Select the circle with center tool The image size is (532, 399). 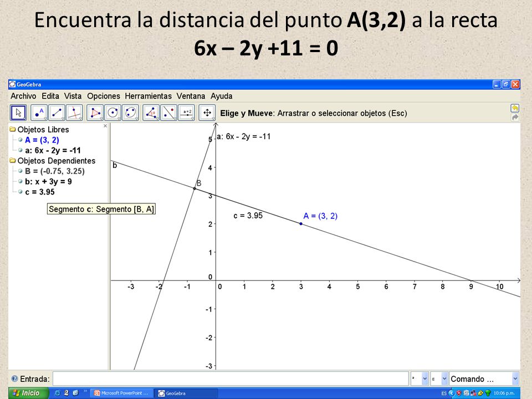(x=112, y=112)
